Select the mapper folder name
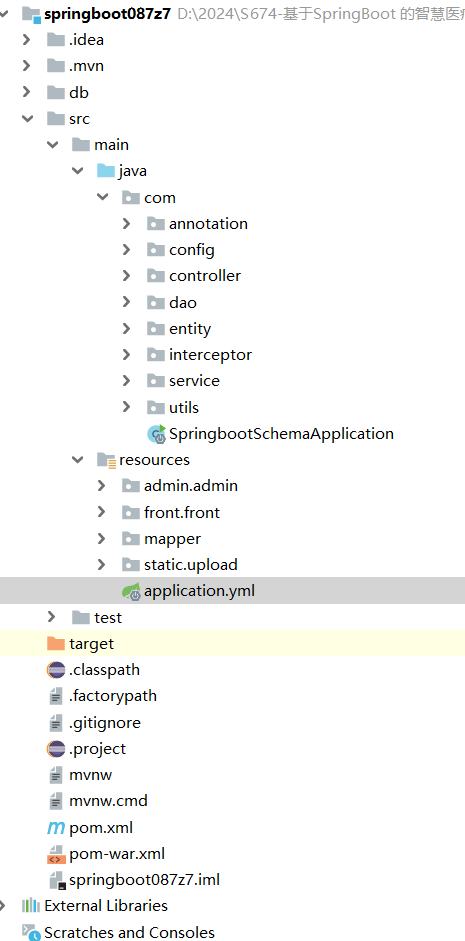The height and width of the screenshot is (941, 465). pos(172,540)
